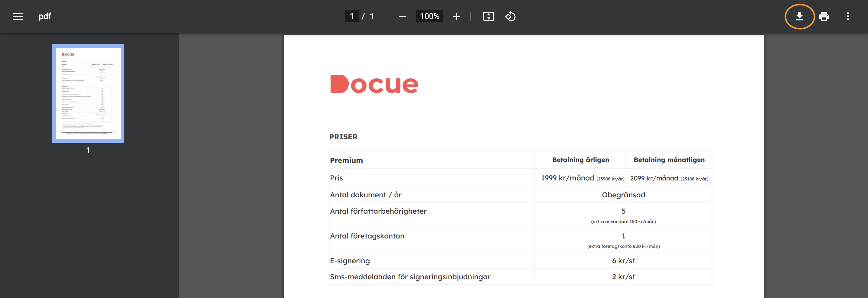Click the Betalning månatligen column header

[x=669, y=160]
